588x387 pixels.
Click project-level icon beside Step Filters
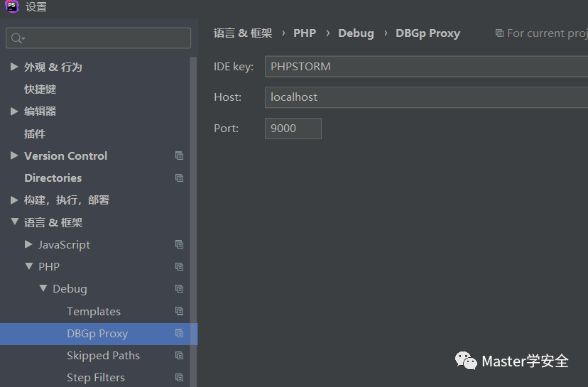179,377
